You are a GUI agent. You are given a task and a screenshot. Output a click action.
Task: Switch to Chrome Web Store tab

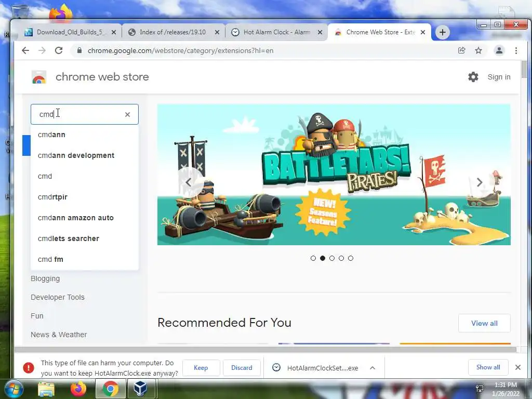[x=379, y=32]
